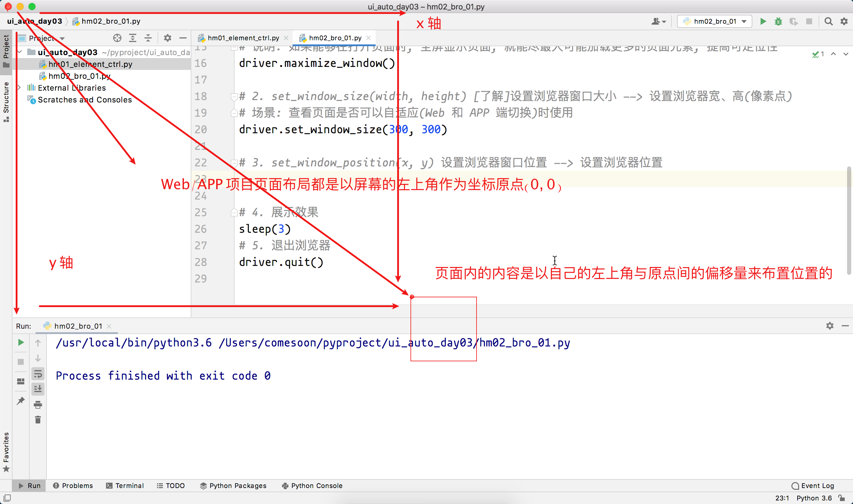
Task: Toggle scroll-to-end in the Run console
Action: (x=38, y=389)
